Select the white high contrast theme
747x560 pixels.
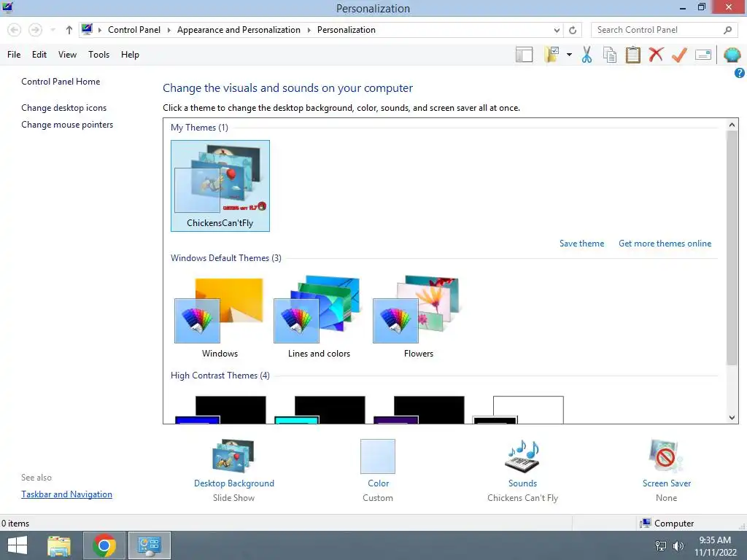coord(519,410)
